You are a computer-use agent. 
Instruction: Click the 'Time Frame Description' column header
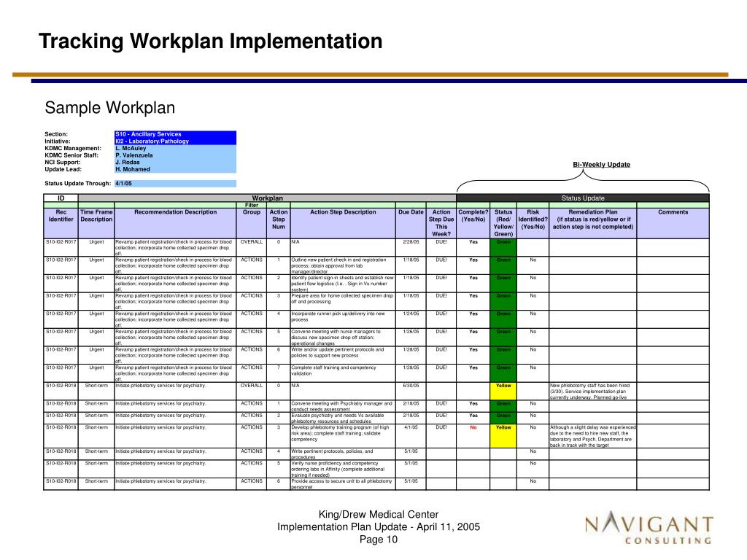tap(96, 223)
